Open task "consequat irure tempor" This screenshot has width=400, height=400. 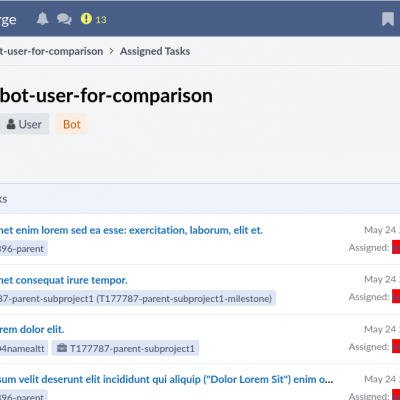tap(64, 280)
